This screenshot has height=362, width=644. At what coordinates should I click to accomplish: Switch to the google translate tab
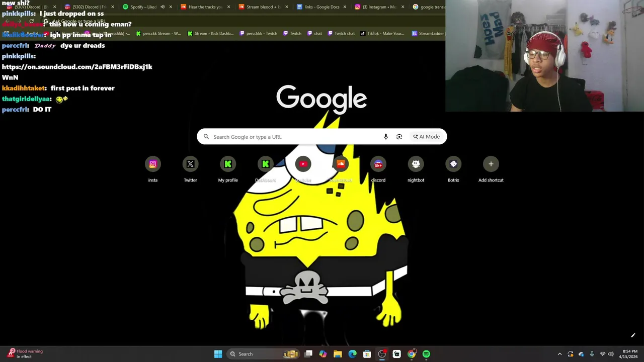point(428,7)
